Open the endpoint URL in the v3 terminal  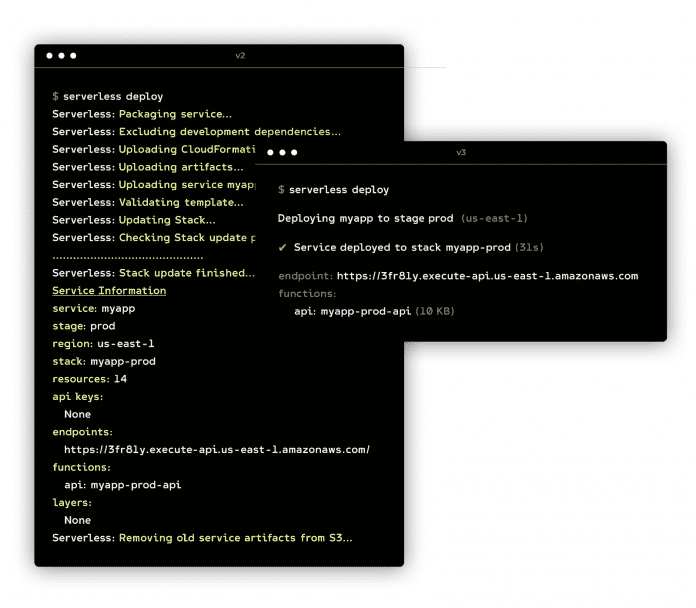coord(487,276)
